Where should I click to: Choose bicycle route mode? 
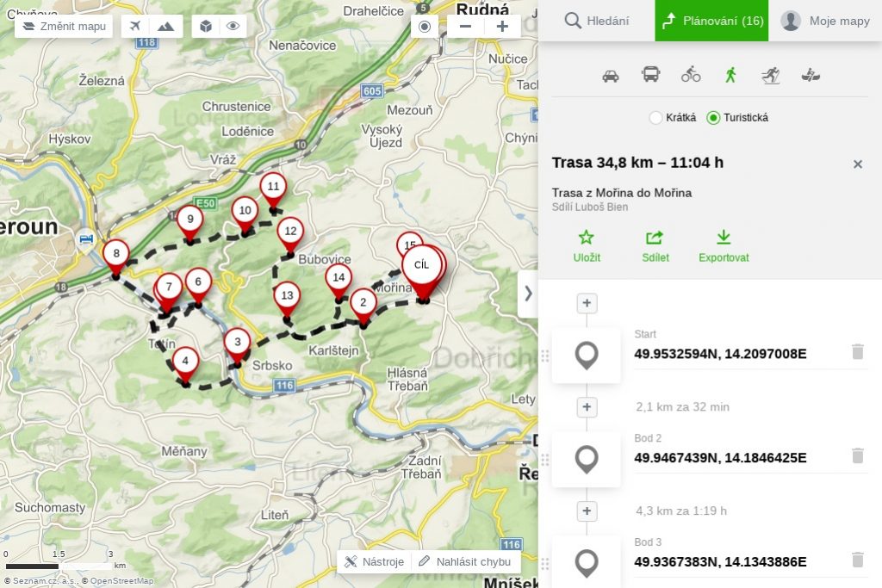[691, 74]
